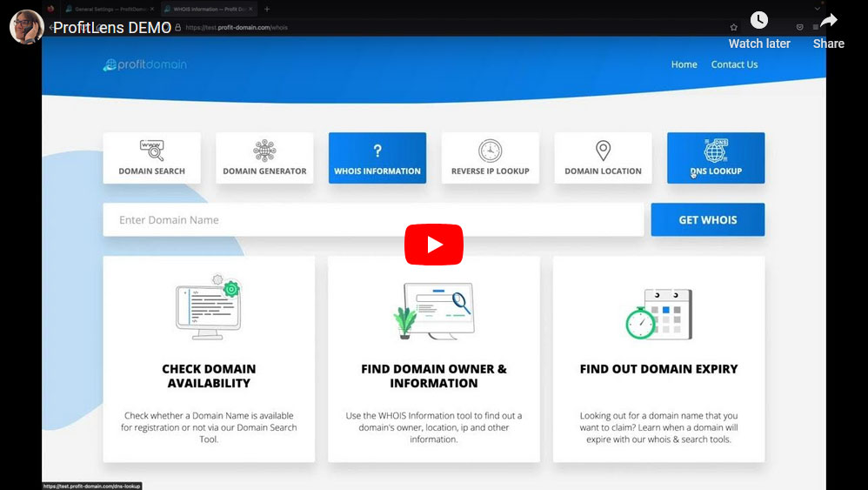This screenshot has width=868, height=490.
Task: Open the Domain Generator tool
Action: tap(264, 158)
